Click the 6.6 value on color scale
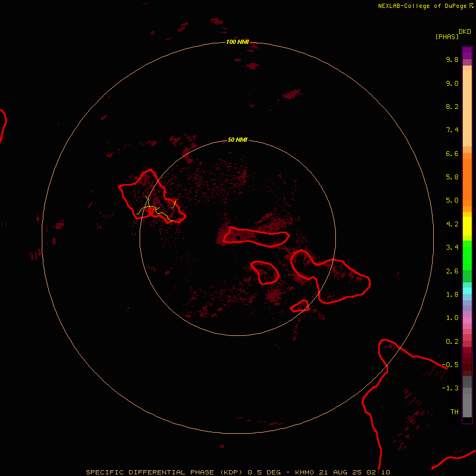476x476 pixels. 452,153
